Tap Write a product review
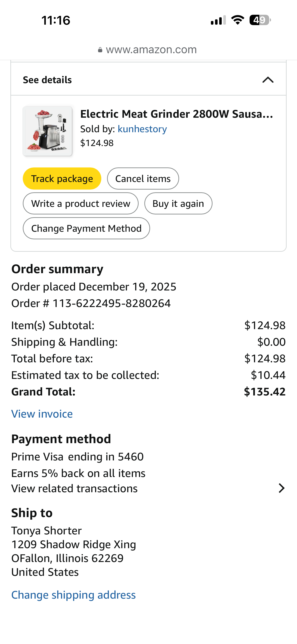The image size is (297, 644). (x=81, y=204)
